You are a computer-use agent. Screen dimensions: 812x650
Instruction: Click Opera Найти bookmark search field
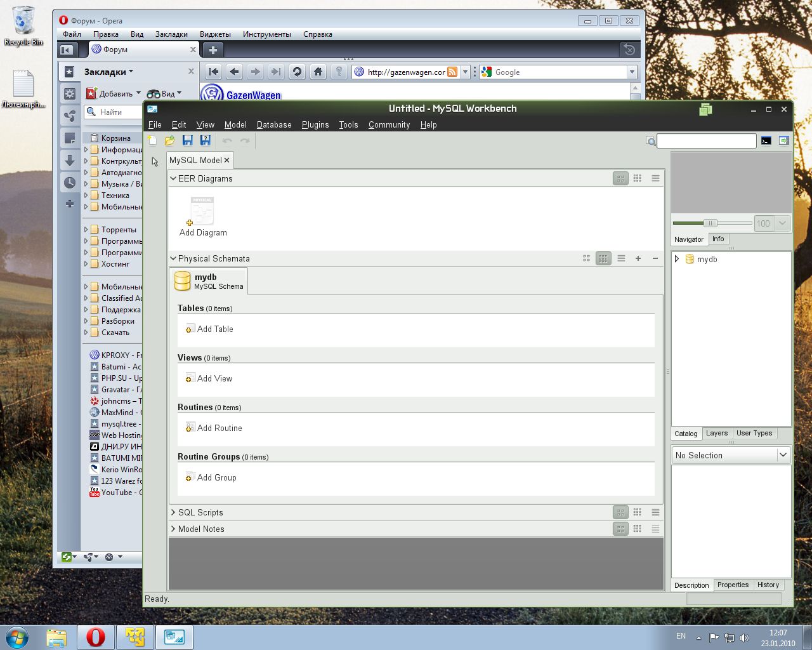tap(114, 112)
